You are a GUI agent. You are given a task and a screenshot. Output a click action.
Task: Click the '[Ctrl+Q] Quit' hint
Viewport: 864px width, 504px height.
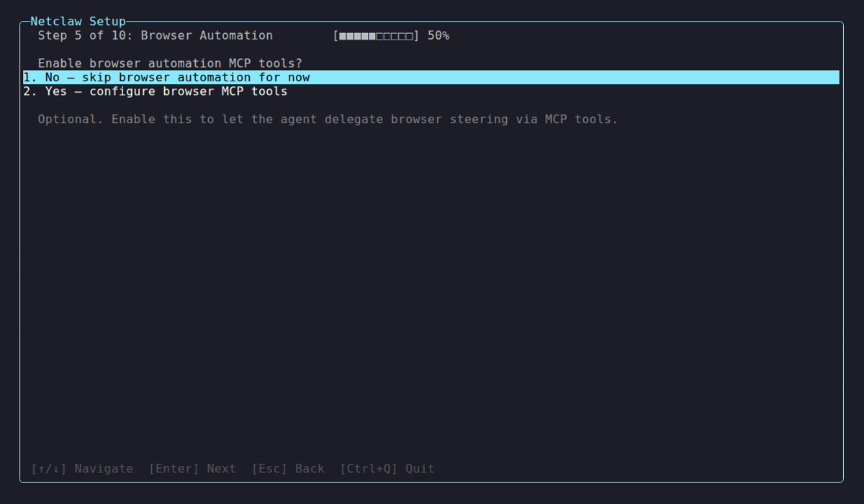[387, 469]
